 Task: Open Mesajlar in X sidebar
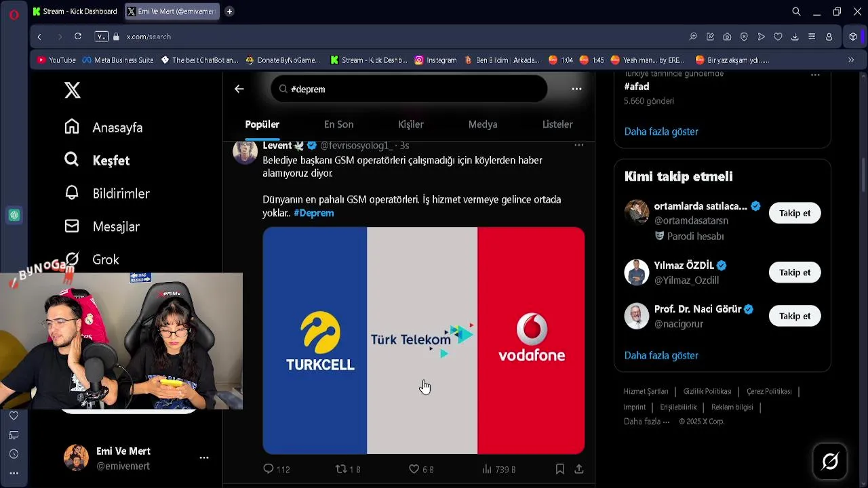(x=102, y=227)
